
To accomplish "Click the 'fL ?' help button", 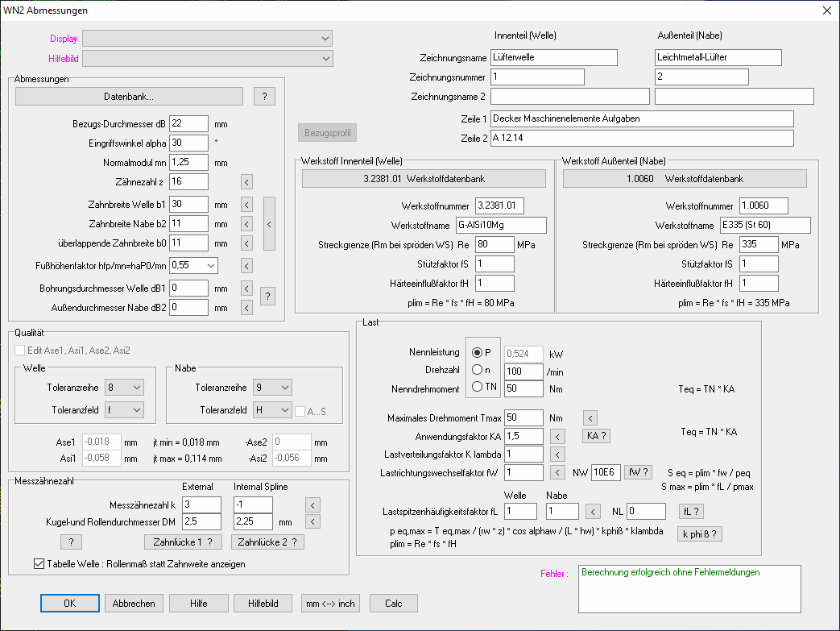I will pyautogui.click(x=693, y=511).
